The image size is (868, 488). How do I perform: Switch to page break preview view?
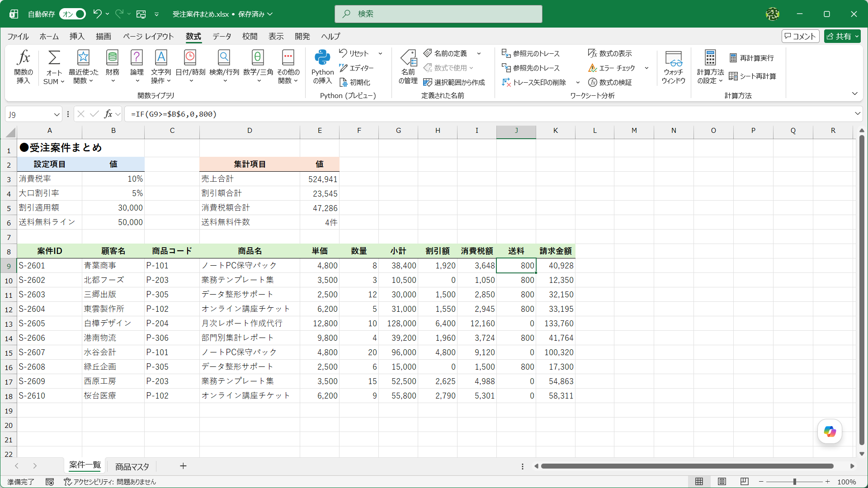745,482
